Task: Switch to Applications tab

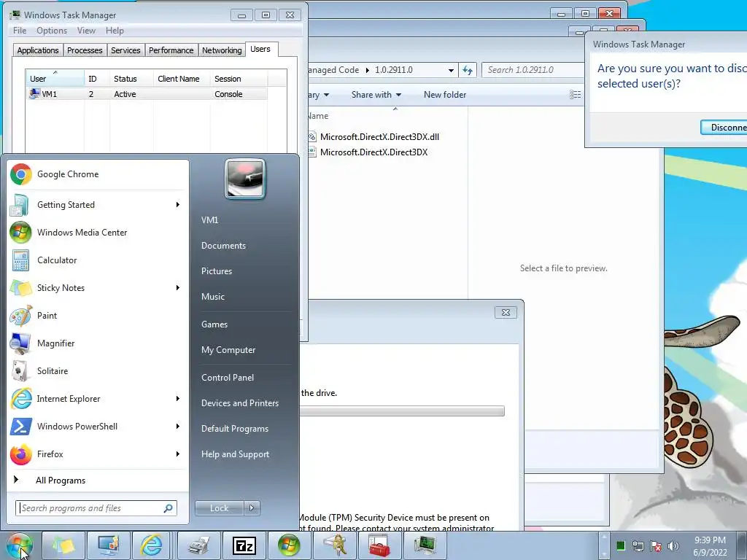Action: point(38,50)
